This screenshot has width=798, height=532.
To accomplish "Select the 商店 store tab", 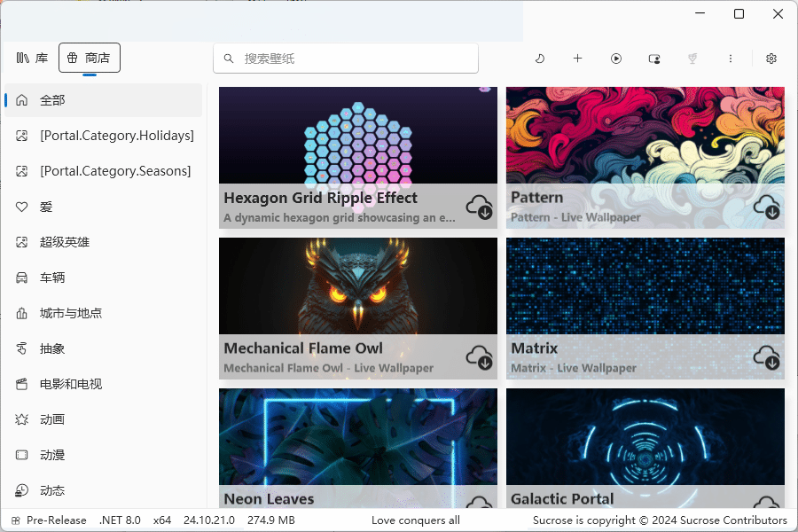I will click(x=90, y=58).
